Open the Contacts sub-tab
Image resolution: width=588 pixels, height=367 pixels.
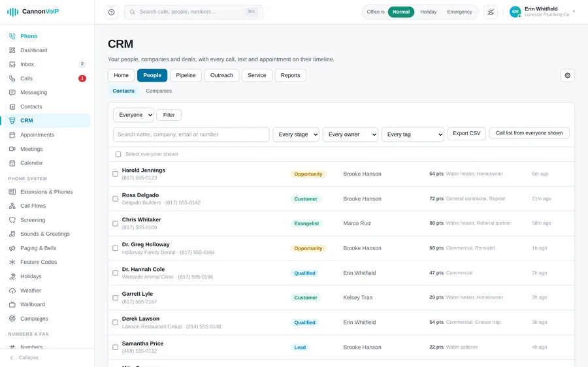(x=123, y=91)
